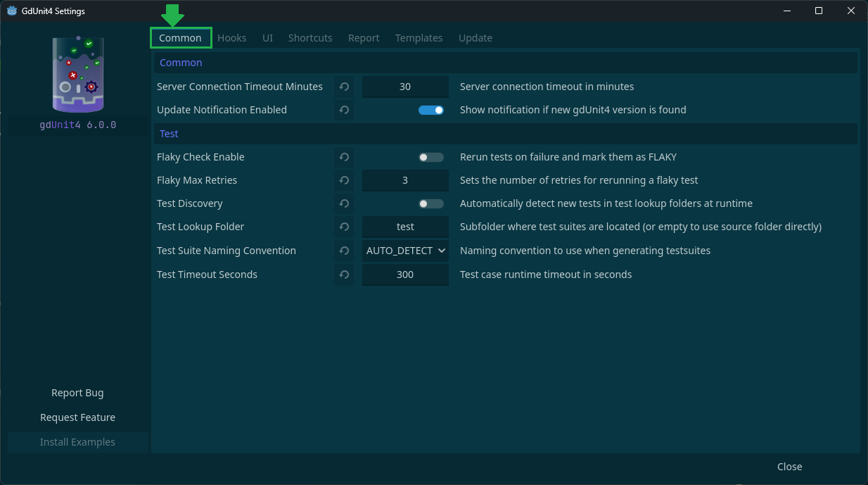Viewport: 868px width, 485px height.
Task: Reset Test Timeout Seconds value
Action: coord(344,275)
